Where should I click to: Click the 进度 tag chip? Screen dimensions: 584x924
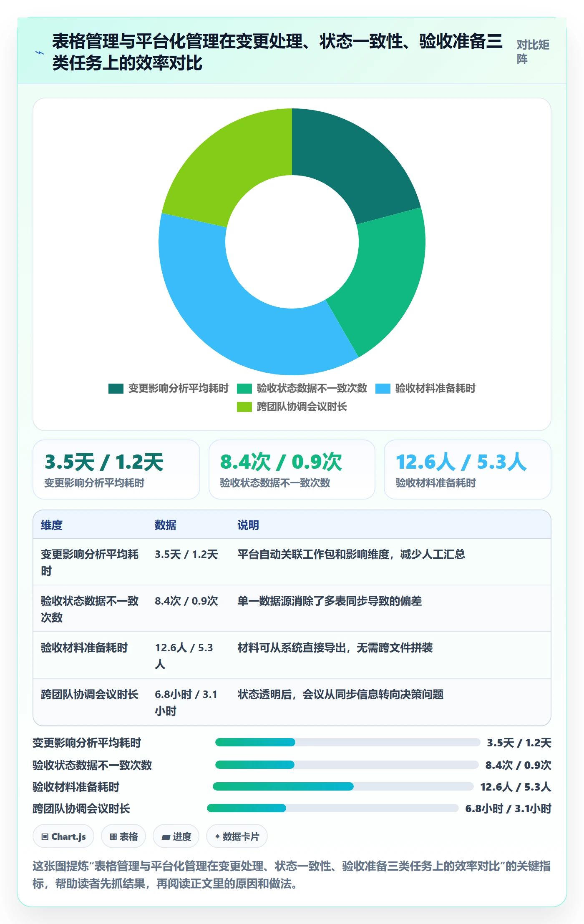176,836
